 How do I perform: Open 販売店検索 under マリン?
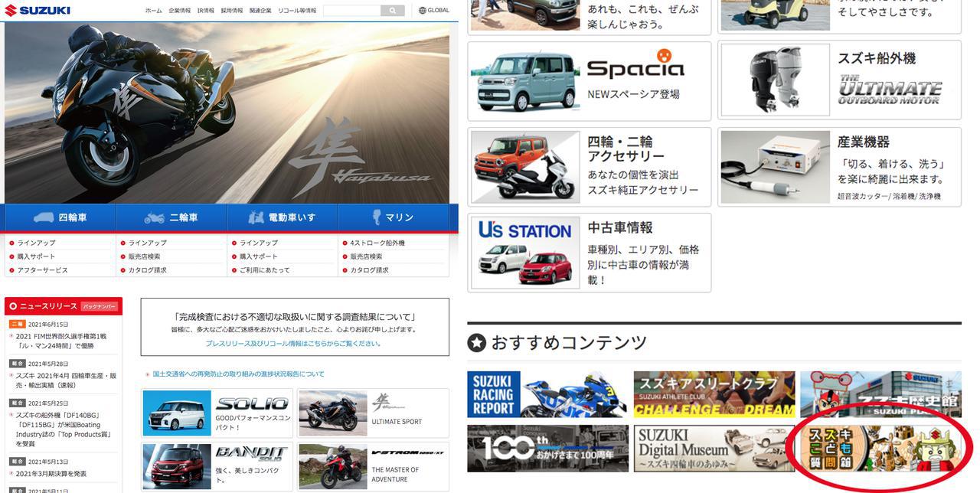point(366,256)
